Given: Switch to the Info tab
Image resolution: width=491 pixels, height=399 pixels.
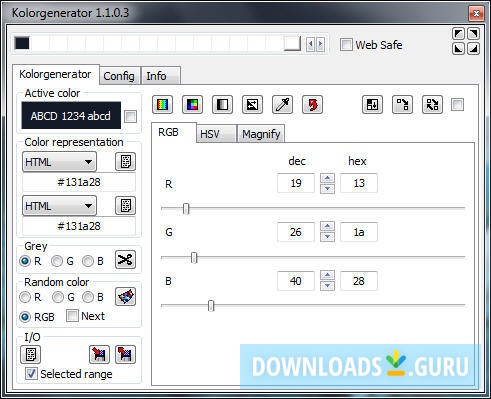Looking at the screenshot, I should click(x=161, y=76).
